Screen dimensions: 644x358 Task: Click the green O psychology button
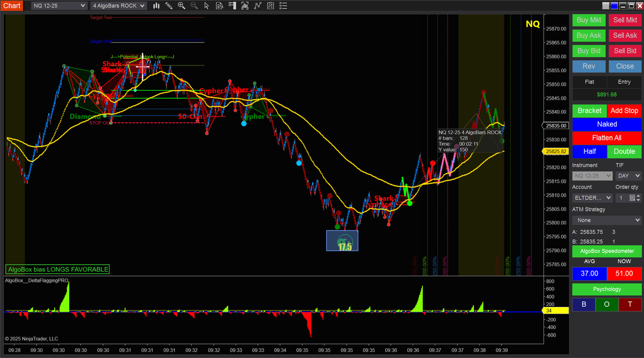pyautogui.click(x=607, y=304)
